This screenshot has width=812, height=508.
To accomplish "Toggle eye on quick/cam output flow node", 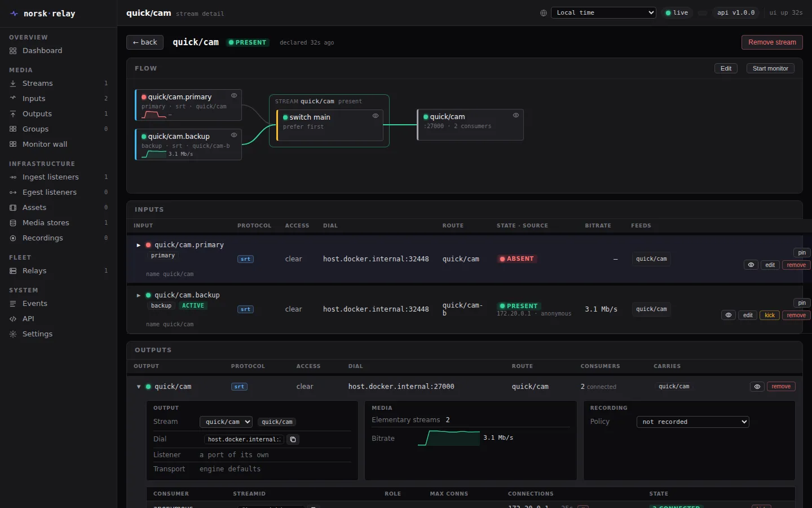I will (x=516, y=115).
